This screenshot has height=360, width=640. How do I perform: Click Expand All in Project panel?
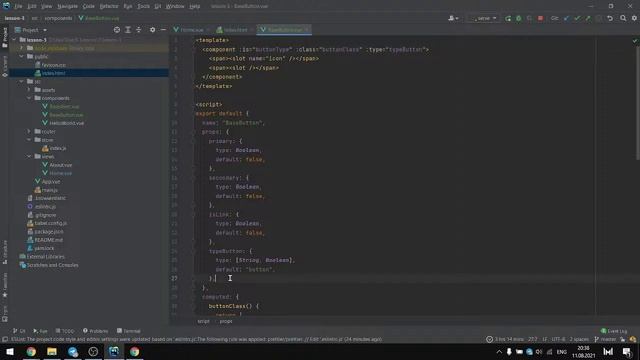(x=128, y=30)
